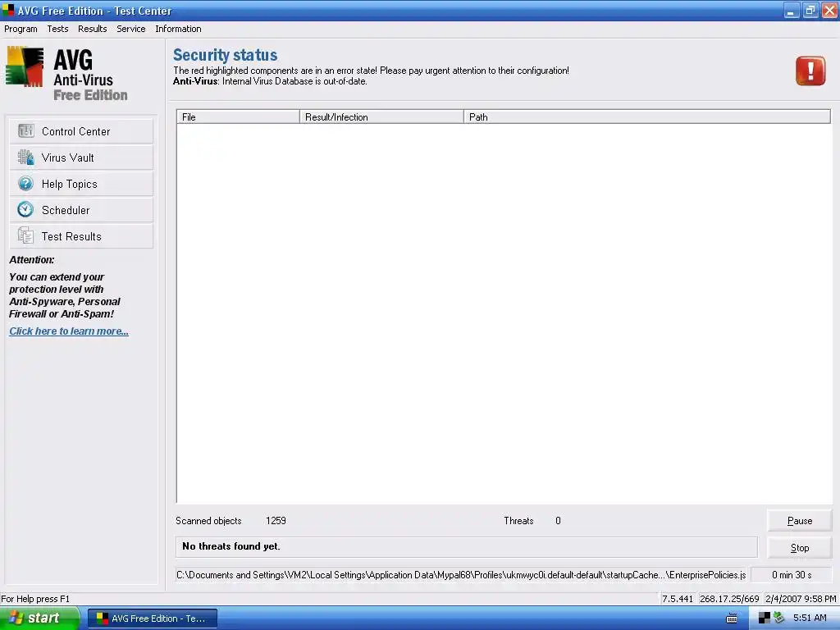The height and width of the screenshot is (630, 840).
Task: Click the 5:51 AM system clock
Action: pos(810,618)
